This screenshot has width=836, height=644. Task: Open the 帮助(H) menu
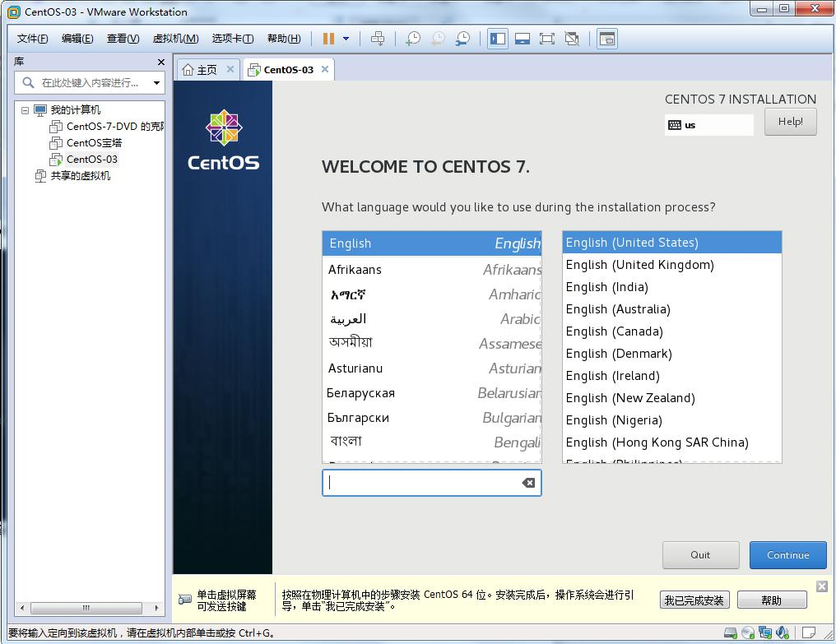point(284,39)
